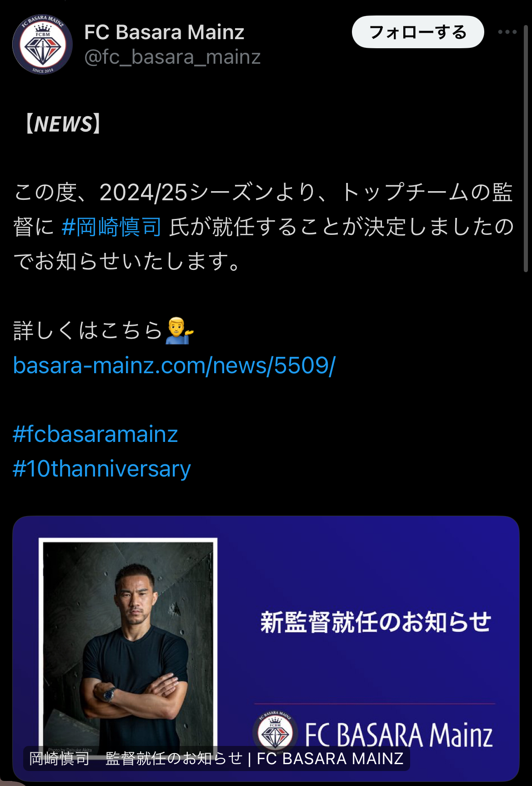The width and height of the screenshot is (532, 786).
Task: Visit the @fc_basara_mainz handle
Action: 172,57
